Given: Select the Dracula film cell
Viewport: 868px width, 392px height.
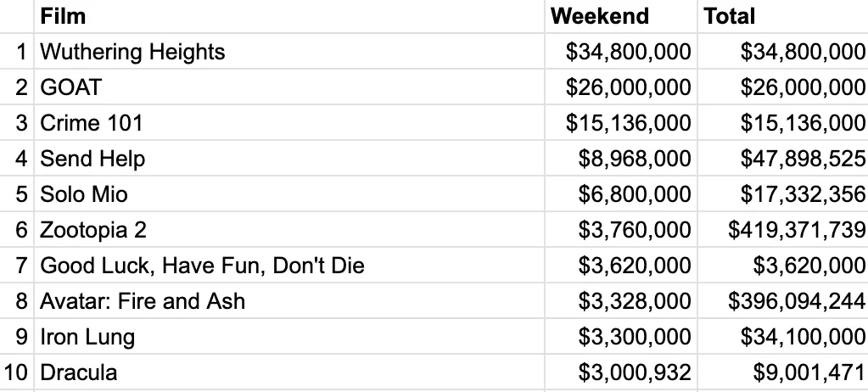Looking at the screenshot, I should click(78, 372).
